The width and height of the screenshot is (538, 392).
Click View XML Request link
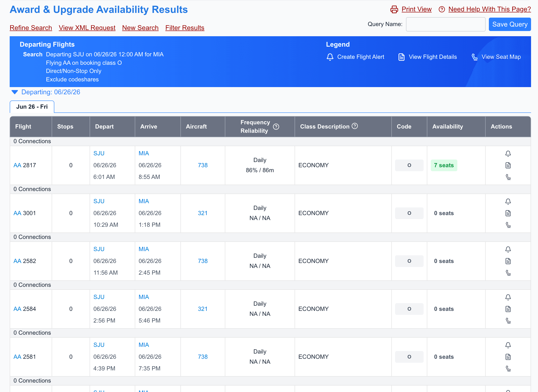tap(87, 28)
